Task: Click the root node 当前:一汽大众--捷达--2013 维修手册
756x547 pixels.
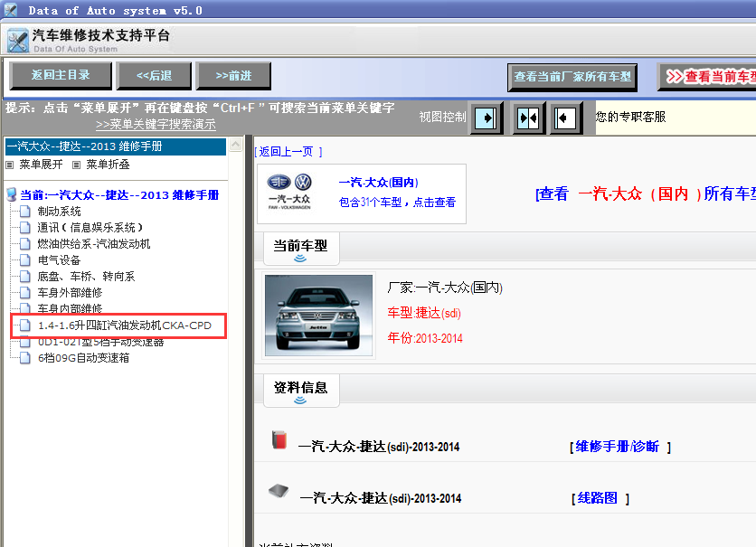Action: [119, 194]
